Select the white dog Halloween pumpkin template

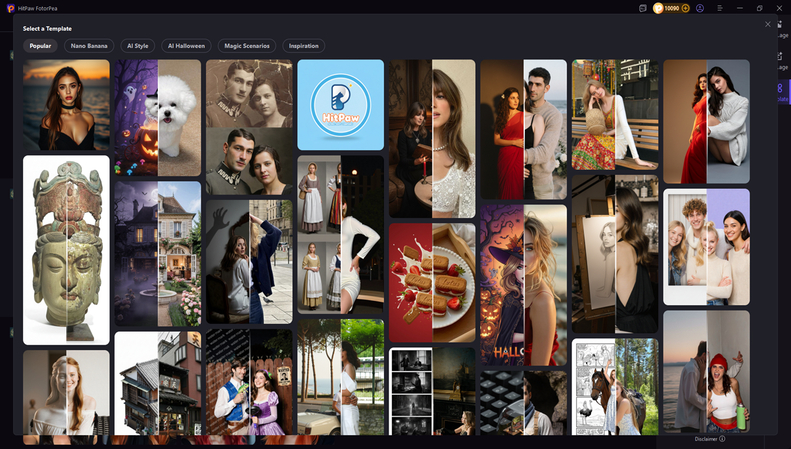tap(157, 118)
